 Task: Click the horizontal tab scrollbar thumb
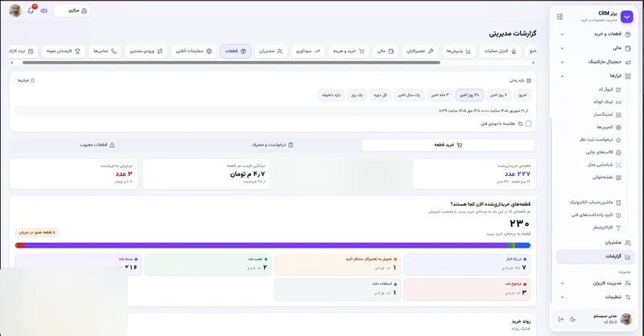[231, 63]
